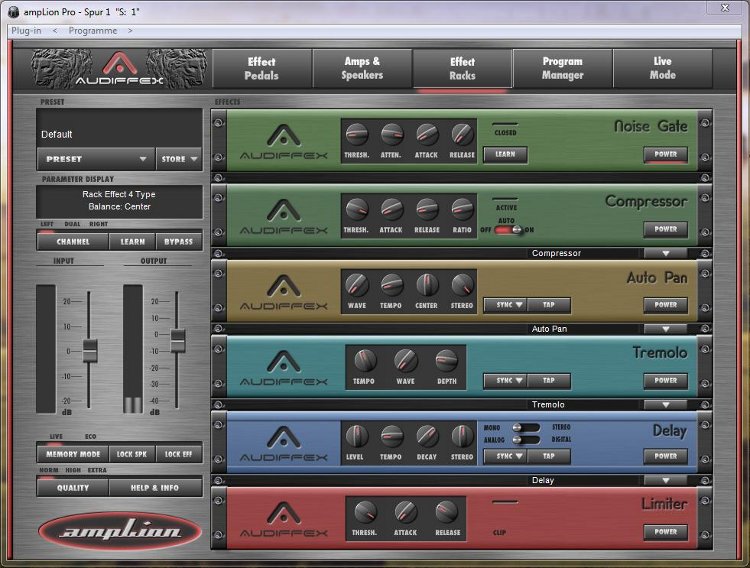Image resolution: width=750 pixels, height=568 pixels.
Task: Open the PRESET dropdown
Action: 96,159
